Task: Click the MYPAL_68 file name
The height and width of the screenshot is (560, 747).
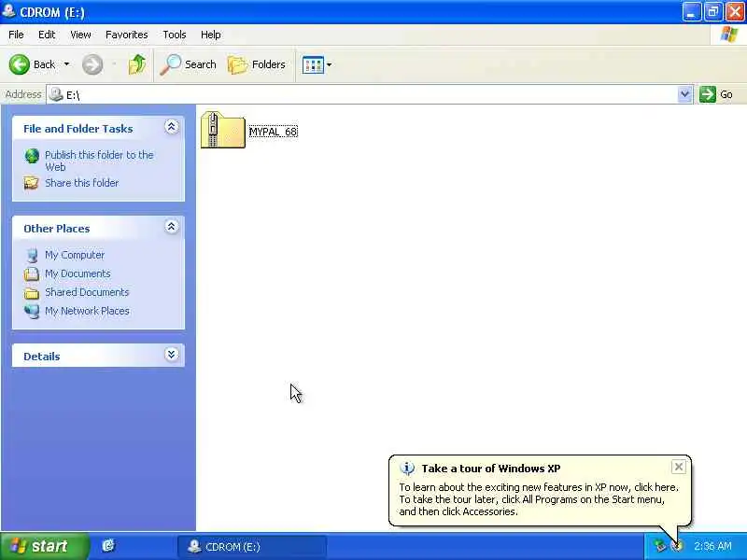Action: pyautogui.click(x=274, y=132)
